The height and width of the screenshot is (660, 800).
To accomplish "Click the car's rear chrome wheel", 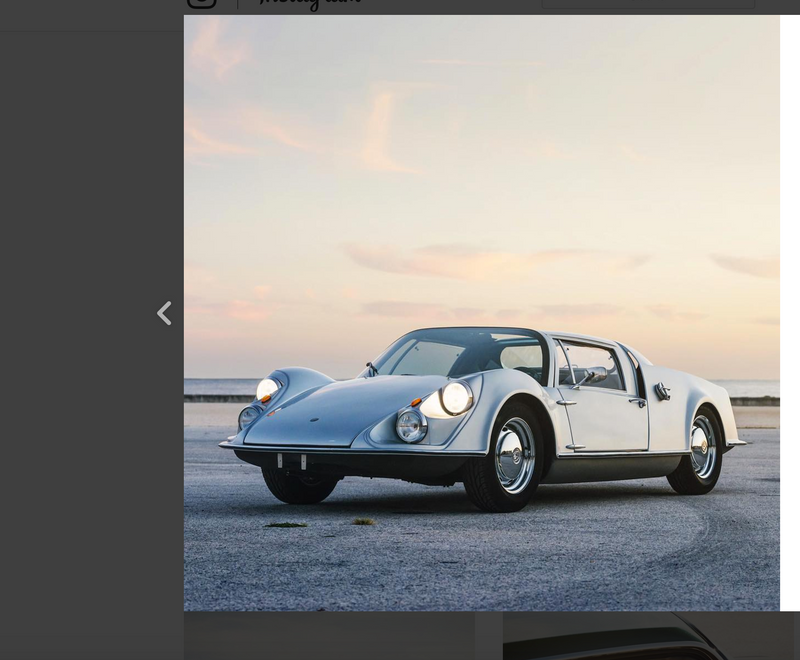I will pyautogui.click(x=703, y=447).
